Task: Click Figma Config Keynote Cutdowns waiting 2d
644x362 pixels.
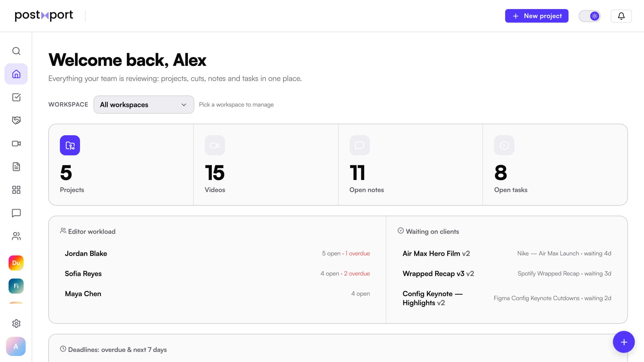Action: point(552,298)
